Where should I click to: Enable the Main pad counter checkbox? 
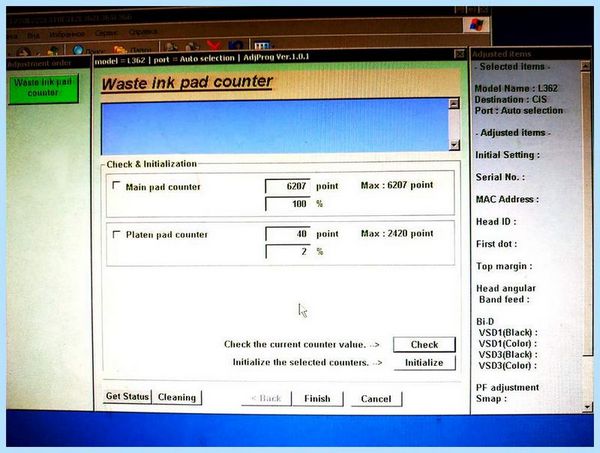(116, 186)
